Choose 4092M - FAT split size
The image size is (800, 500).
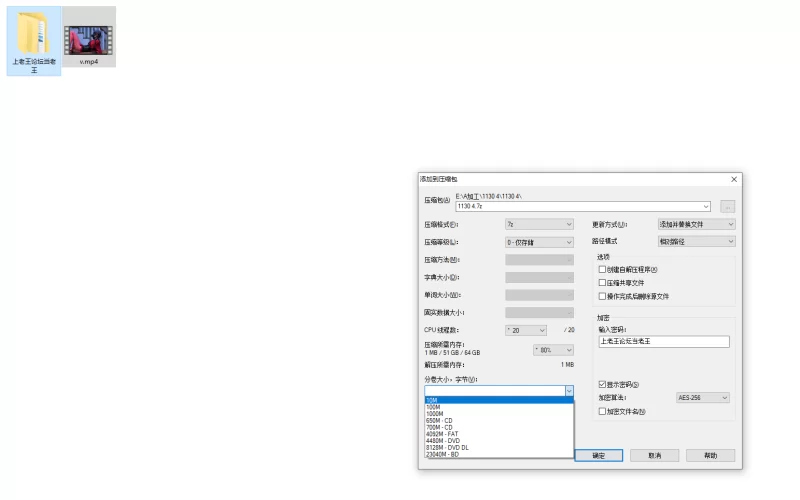[x=499, y=434]
